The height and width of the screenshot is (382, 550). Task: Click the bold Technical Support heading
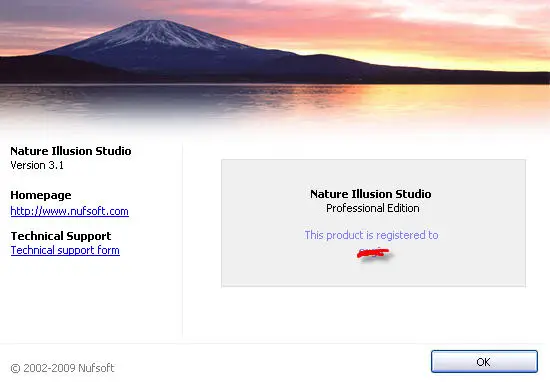[61, 236]
